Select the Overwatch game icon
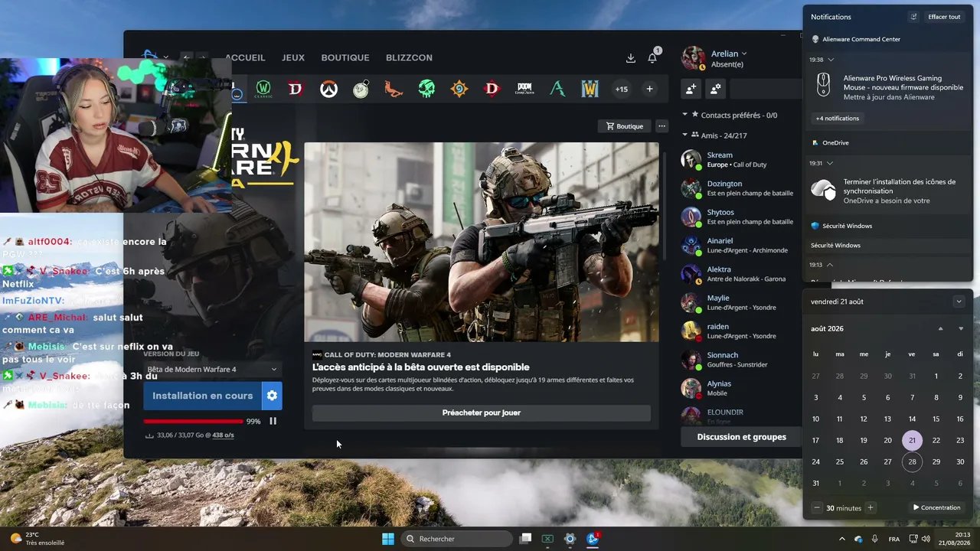 [x=328, y=89]
